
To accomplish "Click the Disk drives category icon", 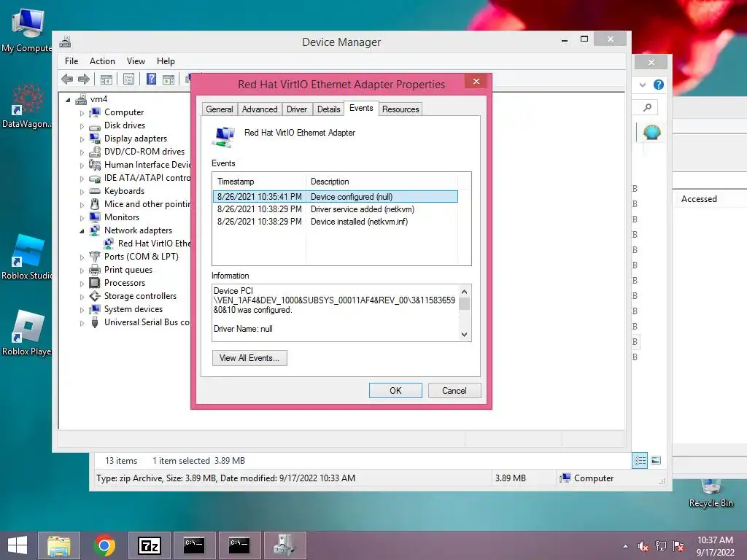I will tap(95, 125).
